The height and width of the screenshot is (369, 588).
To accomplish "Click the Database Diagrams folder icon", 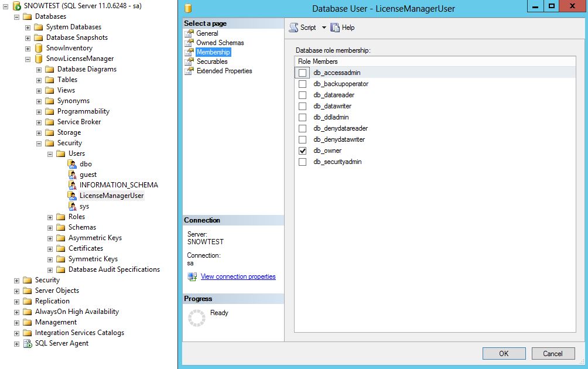I will click(x=50, y=69).
